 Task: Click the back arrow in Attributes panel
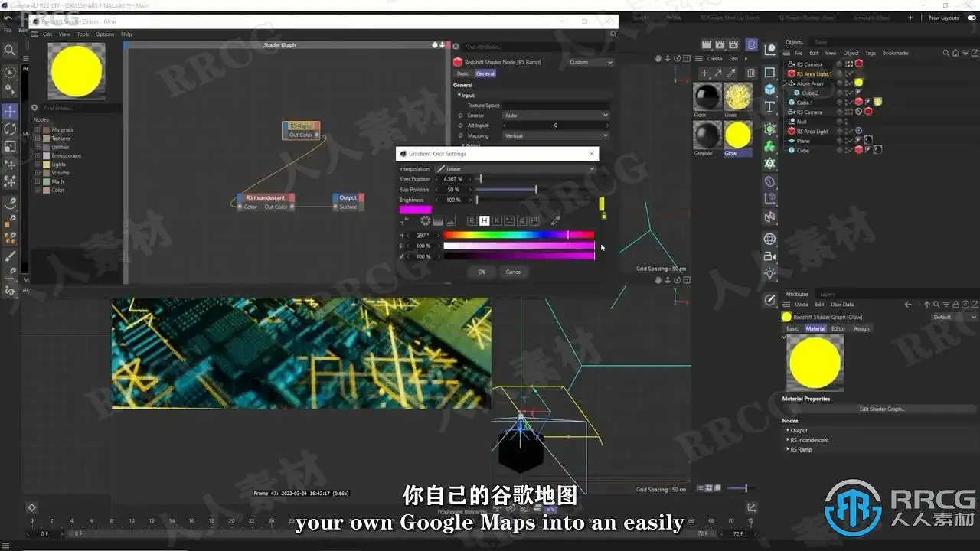point(909,305)
